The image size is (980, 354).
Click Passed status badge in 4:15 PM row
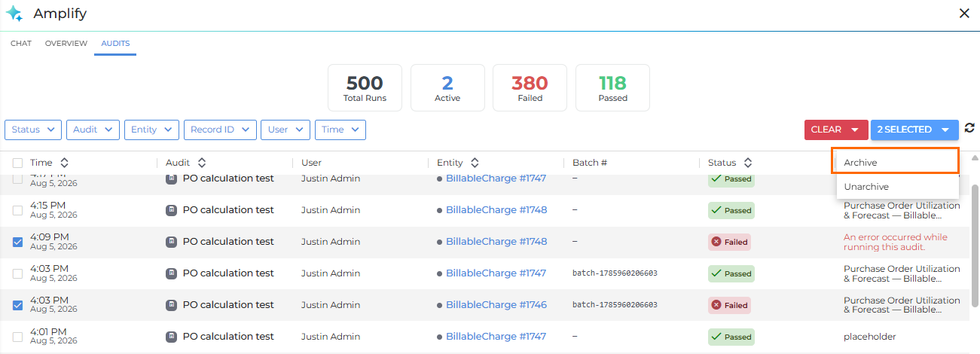[x=730, y=210]
